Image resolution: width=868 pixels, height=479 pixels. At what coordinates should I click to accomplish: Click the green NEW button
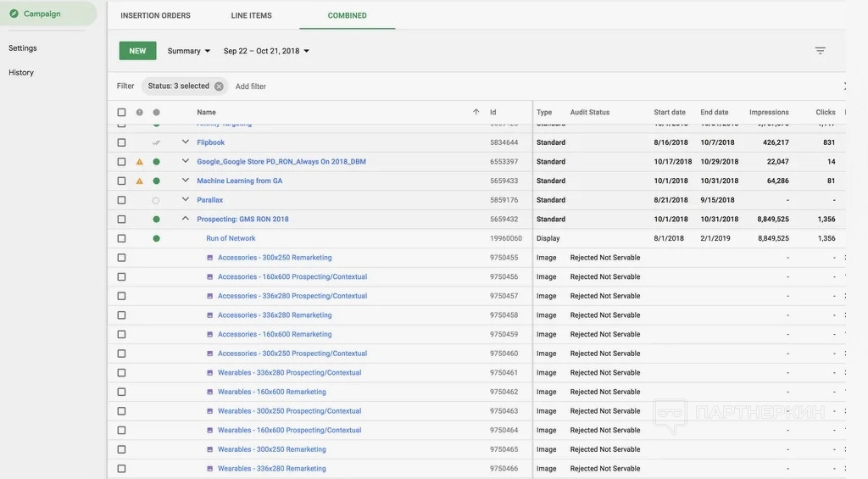138,51
